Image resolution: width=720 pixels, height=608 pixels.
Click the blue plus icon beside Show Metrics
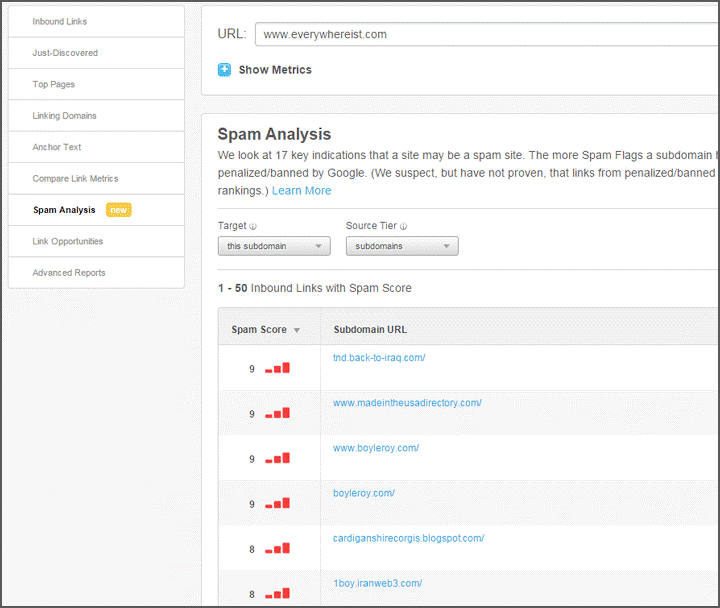(225, 70)
